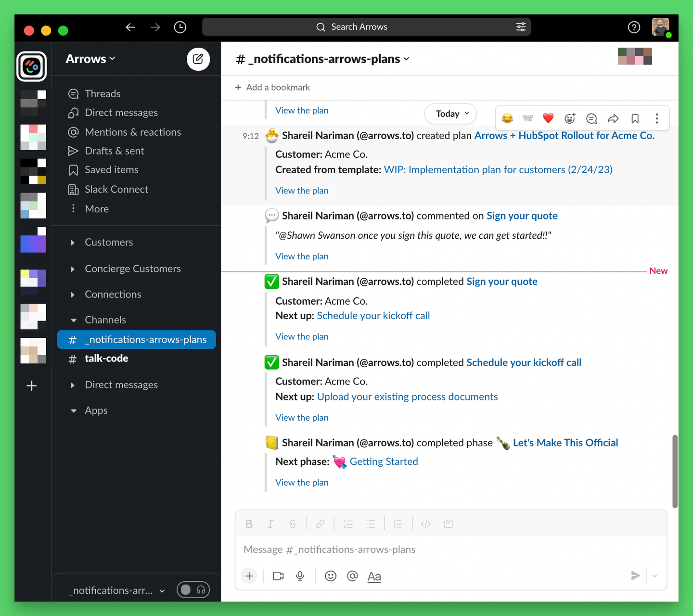The height and width of the screenshot is (616, 693).
Task: Forward the message with share arrow
Action: click(613, 118)
